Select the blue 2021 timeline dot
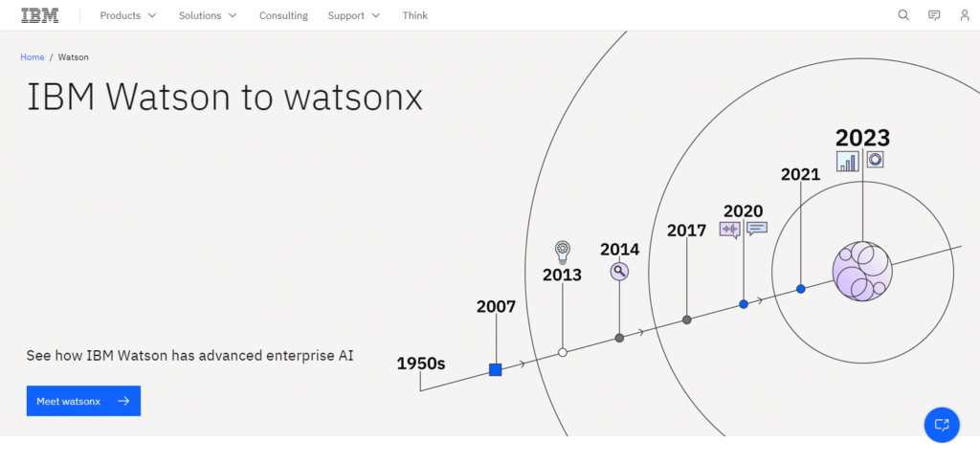 coord(801,288)
